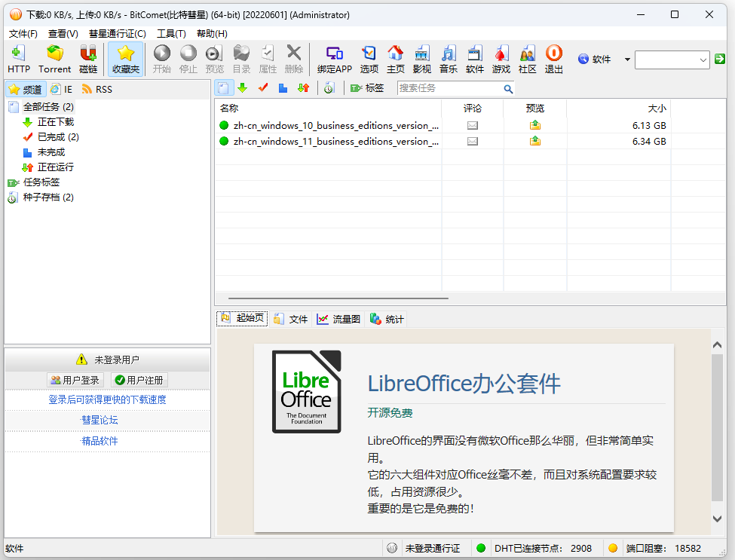The height and width of the screenshot is (560, 735).
Task: Open the 软件 search category dropdown
Action: pos(626,60)
